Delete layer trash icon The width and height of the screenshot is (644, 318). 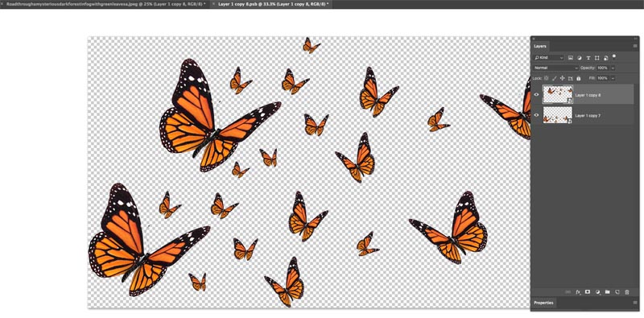[627, 292]
